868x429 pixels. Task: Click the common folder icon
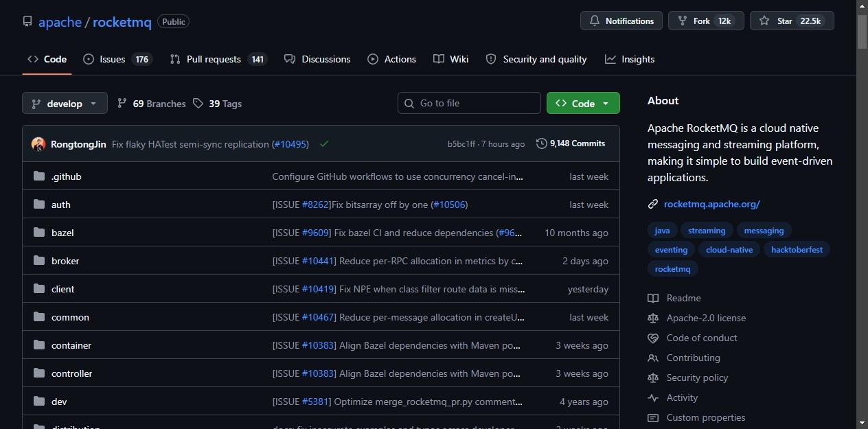point(39,317)
